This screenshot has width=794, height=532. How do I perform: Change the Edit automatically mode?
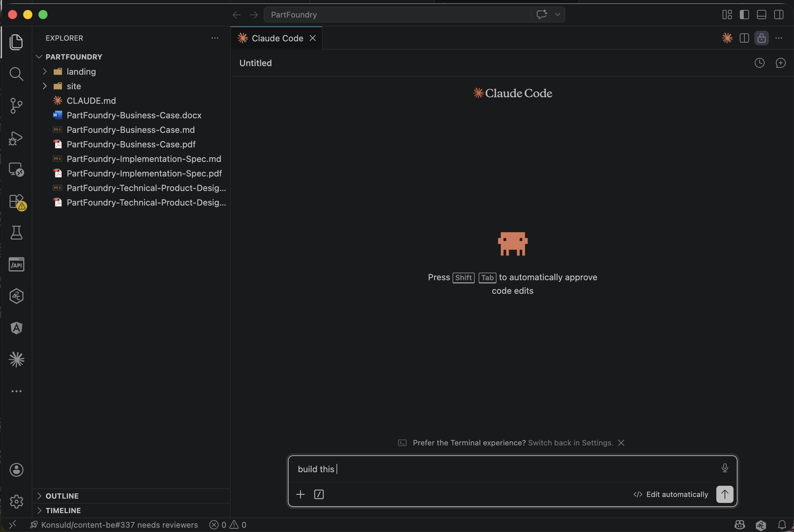(670, 494)
